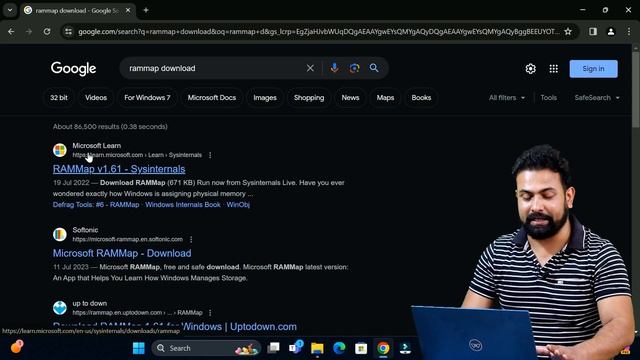Reload the page with refresh icon

click(x=47, y=31)
